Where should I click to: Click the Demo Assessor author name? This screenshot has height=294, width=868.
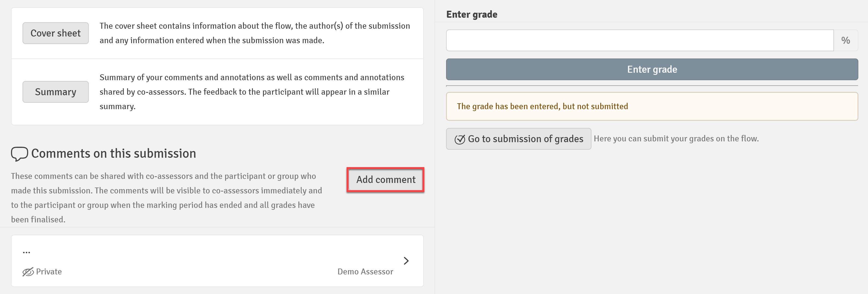point(365,272)
